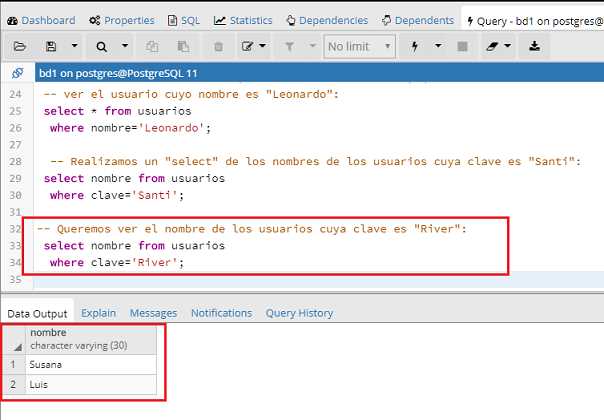Image resolution: width=604 pixels, height=420 pixels.
Task: Click code line where clave='Santi'
Action: pyautogui.click(x=117, y=195)
